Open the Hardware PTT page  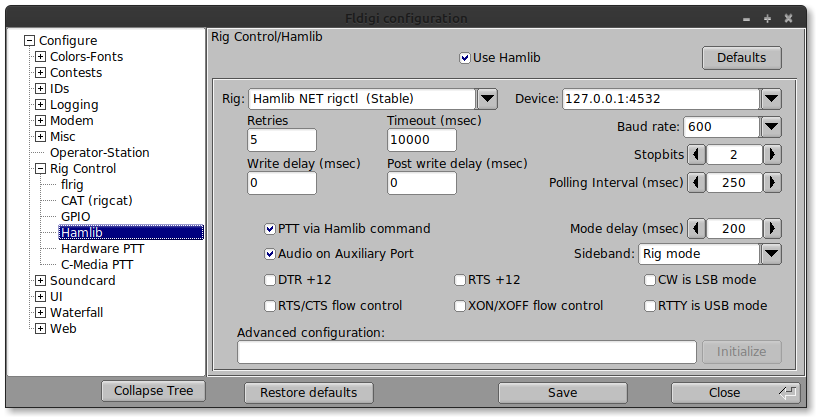pyautogui.click(x=103, y=249)
